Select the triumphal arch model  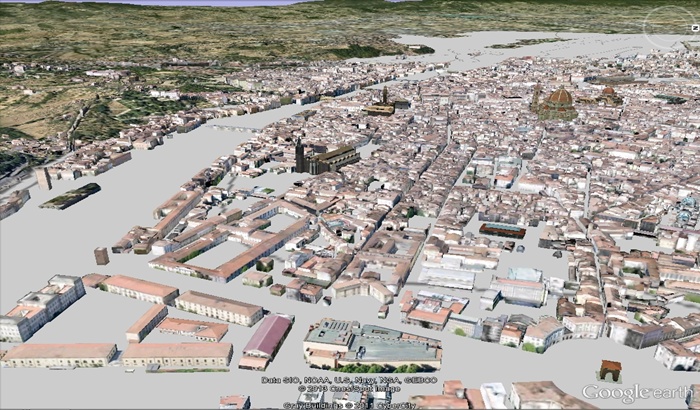point(610,370)
